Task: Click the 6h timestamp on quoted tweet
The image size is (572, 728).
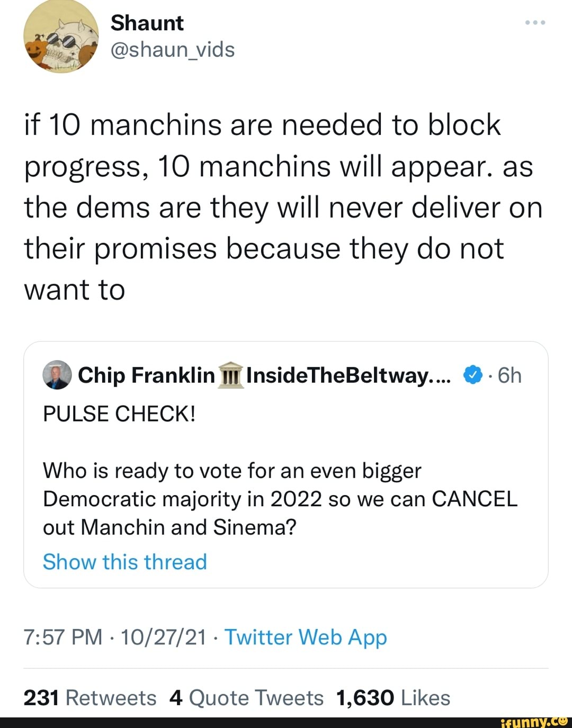Action: tap(510, 375)
